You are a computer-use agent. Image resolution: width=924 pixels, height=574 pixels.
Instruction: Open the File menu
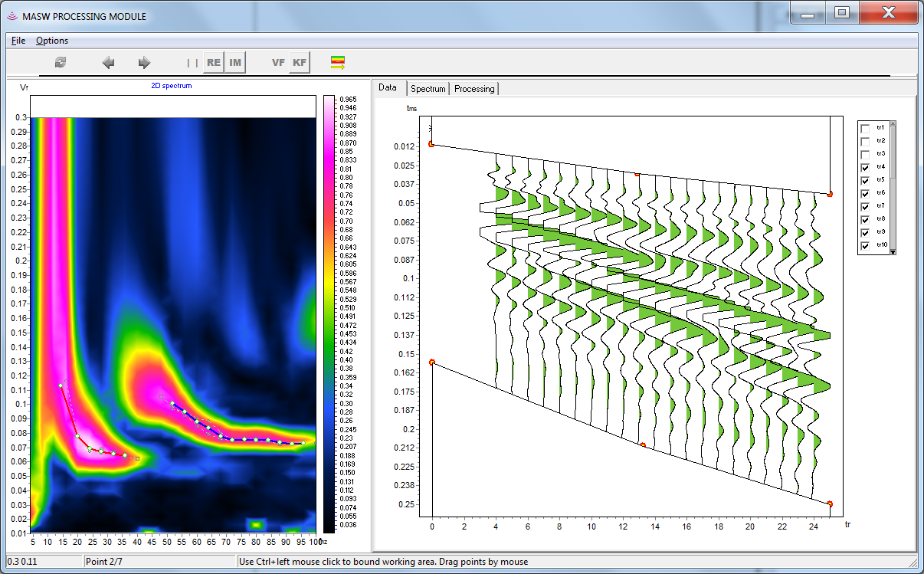(18, 41)
